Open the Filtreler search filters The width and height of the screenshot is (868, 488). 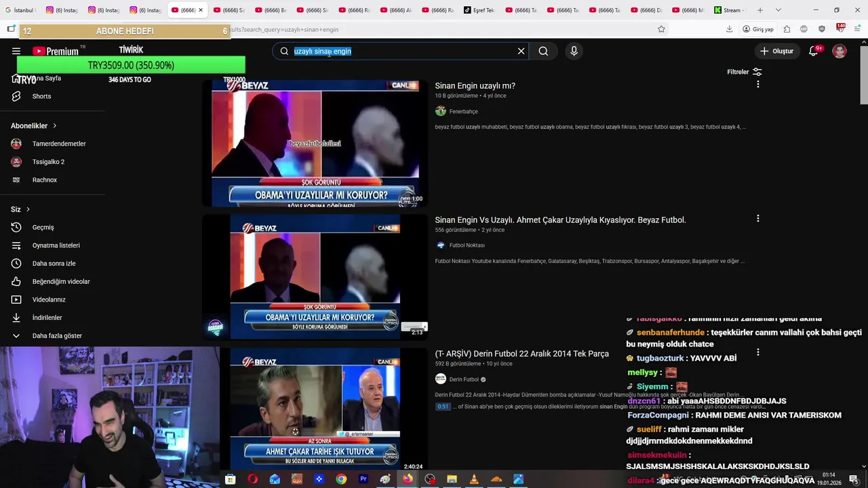(x=745, y=72)
